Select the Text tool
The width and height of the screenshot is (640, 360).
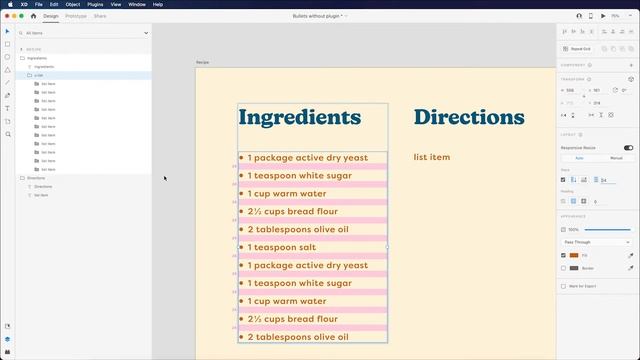7,109
